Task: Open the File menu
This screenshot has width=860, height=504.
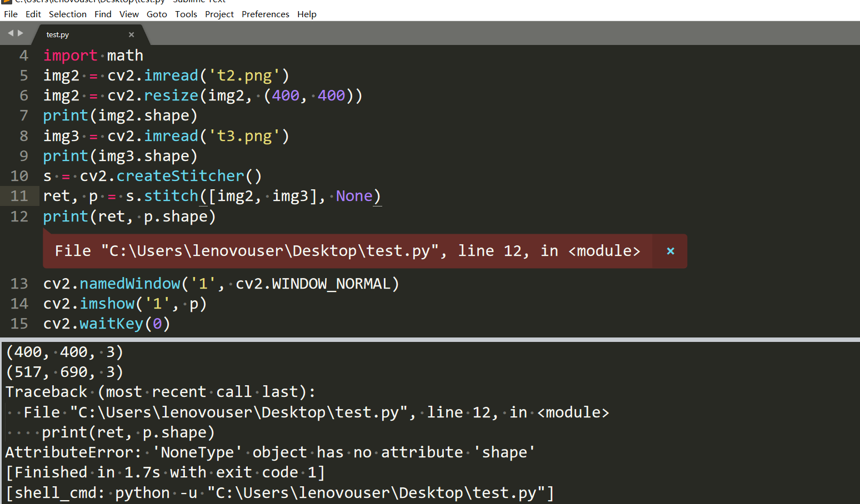Action: click(x=11, y=14)
